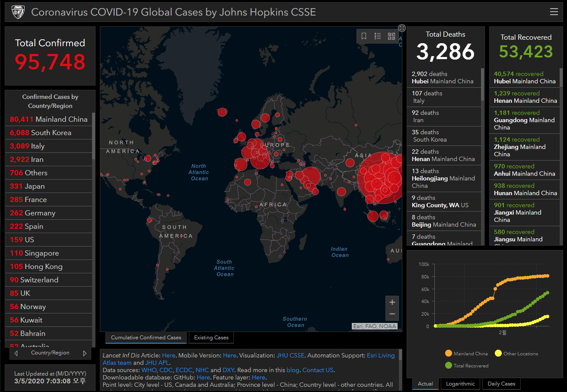Select Italy 3,089 in confirmed cases list

[49, 146]
